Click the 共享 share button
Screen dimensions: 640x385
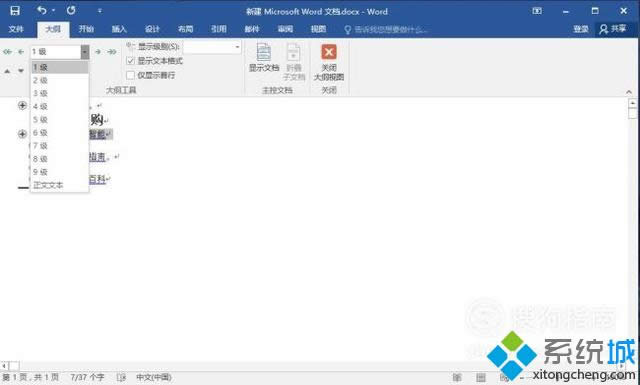pos(613,29)
